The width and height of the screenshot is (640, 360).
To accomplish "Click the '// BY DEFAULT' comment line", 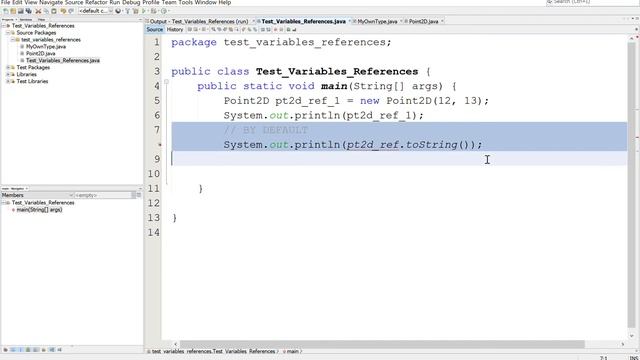I will 265,130.
